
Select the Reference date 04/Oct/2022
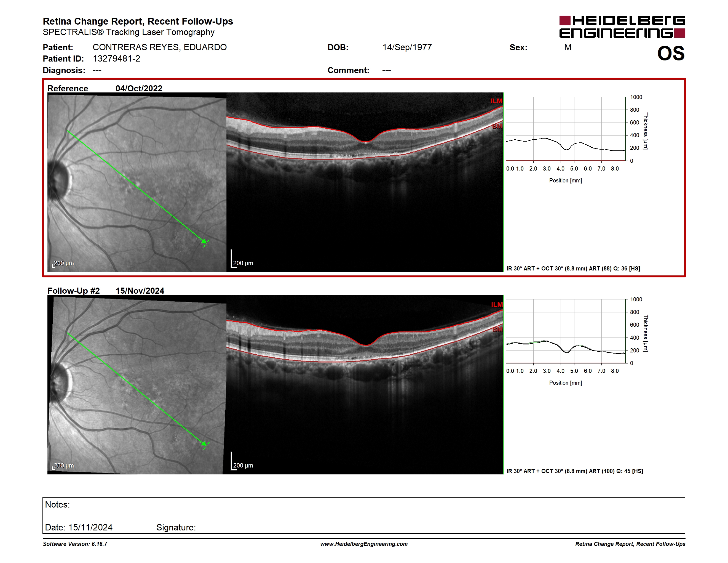(139, 88)
